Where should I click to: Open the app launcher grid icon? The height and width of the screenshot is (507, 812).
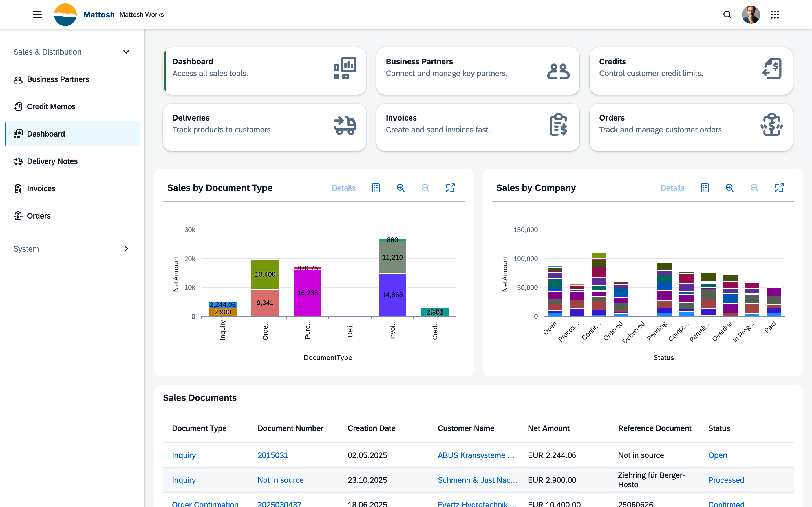click(775, 14)
